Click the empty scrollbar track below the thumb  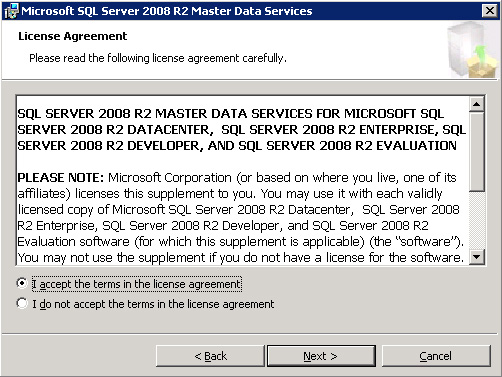[x=476, y=221]
